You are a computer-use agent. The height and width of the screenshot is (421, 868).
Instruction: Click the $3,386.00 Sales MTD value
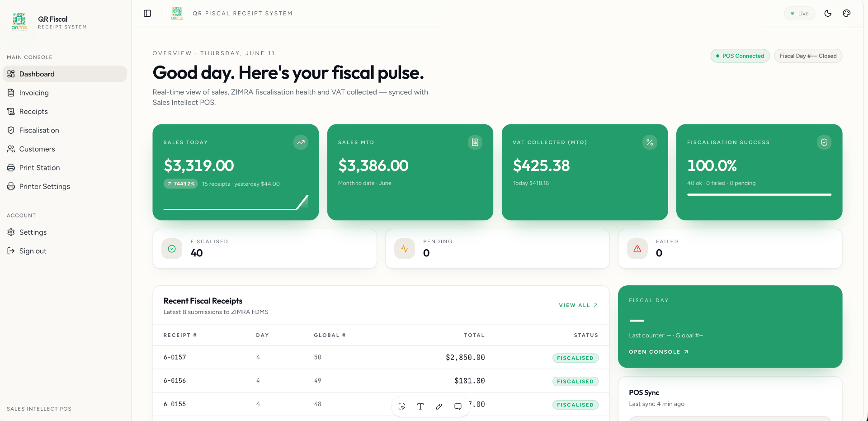[373, 166]
